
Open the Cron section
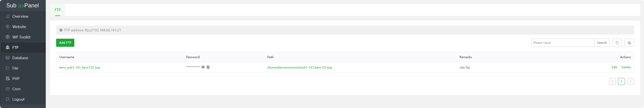point(16,89)
